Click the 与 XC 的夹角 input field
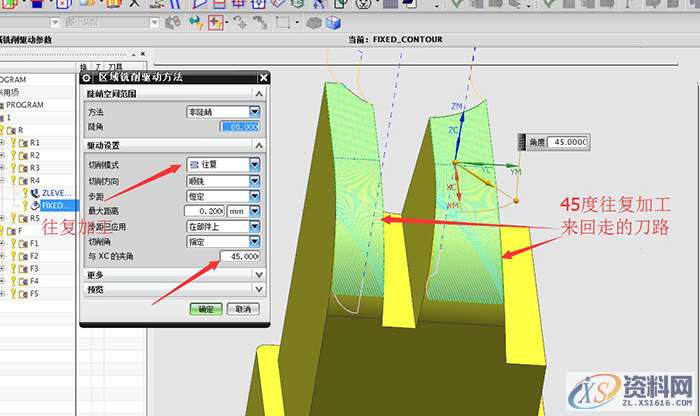 pyautogui.click(x=238, y=257)
